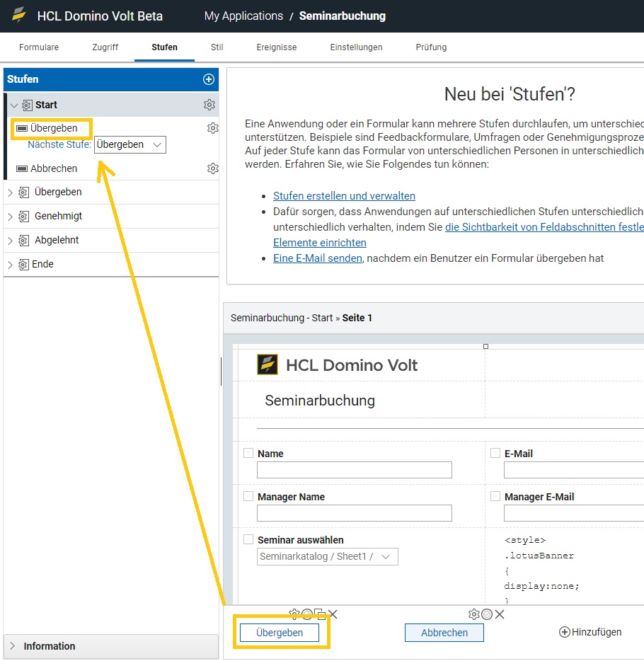The height and width of the screenshot is (661, 644).
Task: Open the Seminarkatalog dropdown
Action: (x=328, y=556)
